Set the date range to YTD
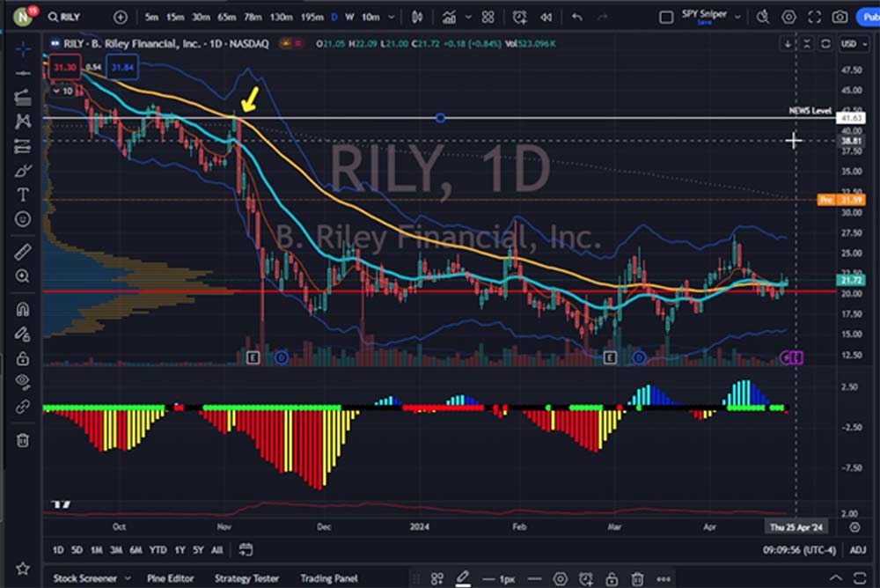880x588 pixels. pos(158,550)
